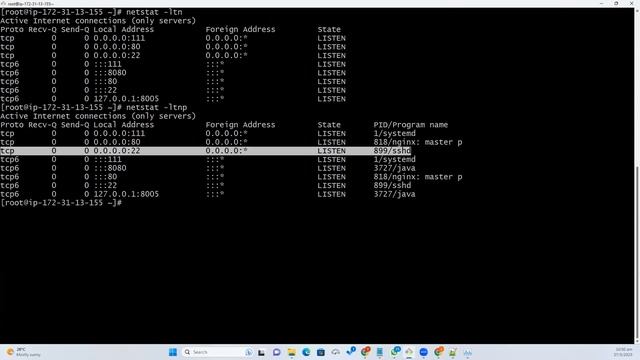
Task: Click the terminal window title bar icon
Action: coord(3,3)
